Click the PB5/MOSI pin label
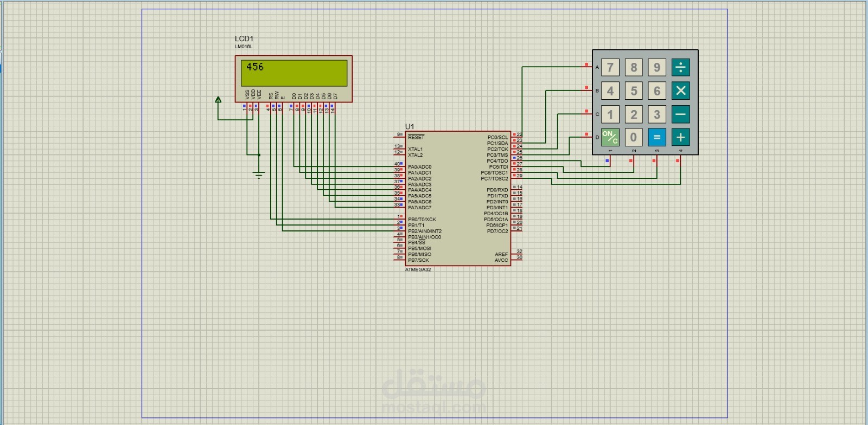Screen dimensions: 868x425 (x=419, y=249)
